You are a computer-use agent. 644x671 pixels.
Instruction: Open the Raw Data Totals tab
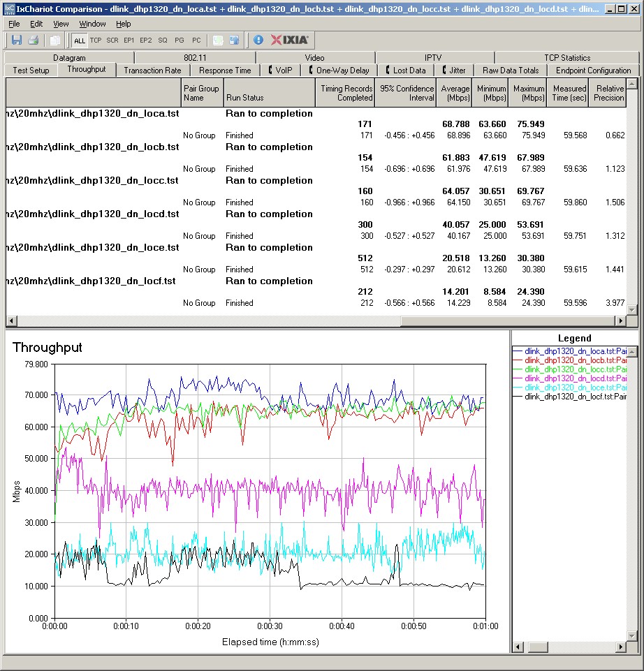point(511,71)
